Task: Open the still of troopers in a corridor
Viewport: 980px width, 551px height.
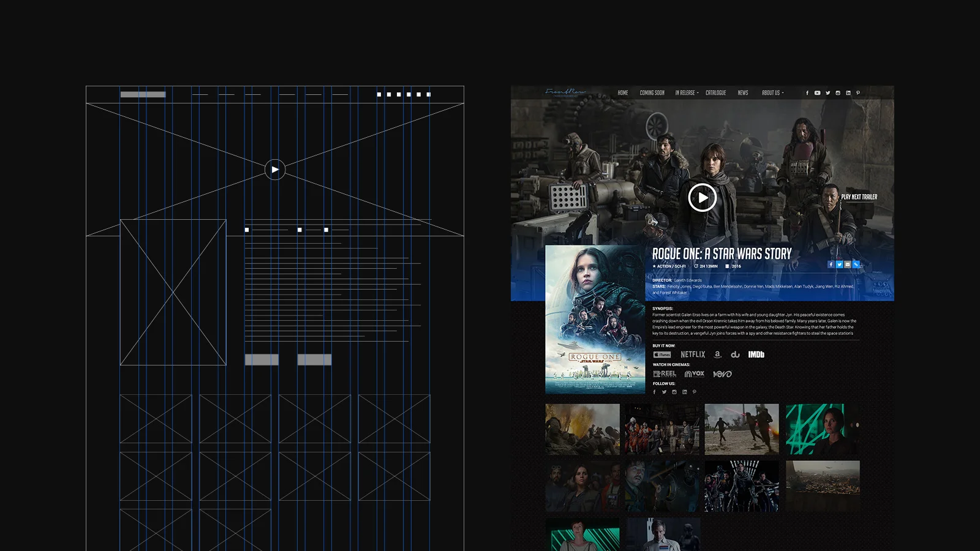Action: (x=742, y=486)
